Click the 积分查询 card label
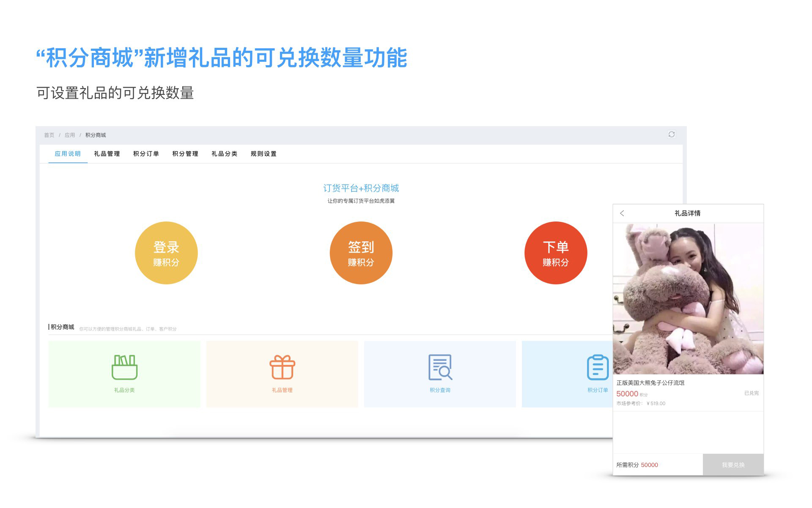Viewport: 812px width, 508px height. 440,390
